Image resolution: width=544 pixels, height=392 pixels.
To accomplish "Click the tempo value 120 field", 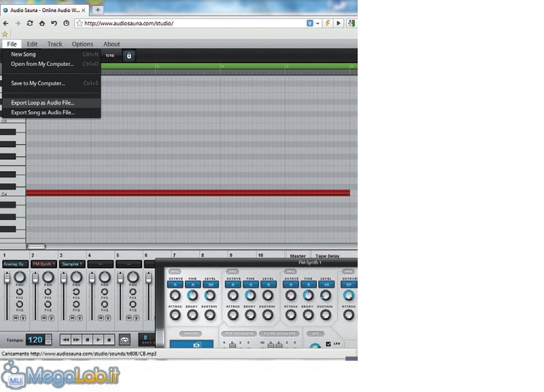I will click(36, 340).
